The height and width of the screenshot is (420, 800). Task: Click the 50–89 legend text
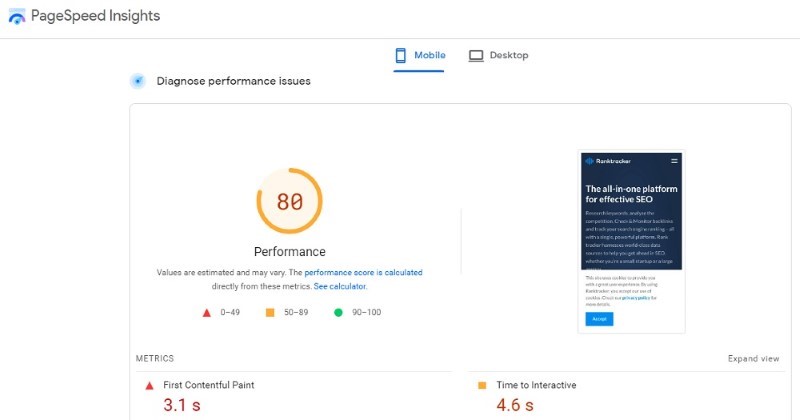pyautogui.click(x=296, y=312)
